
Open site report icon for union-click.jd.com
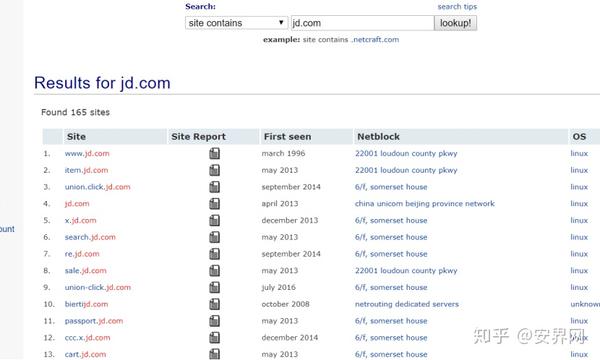point(215,287)
